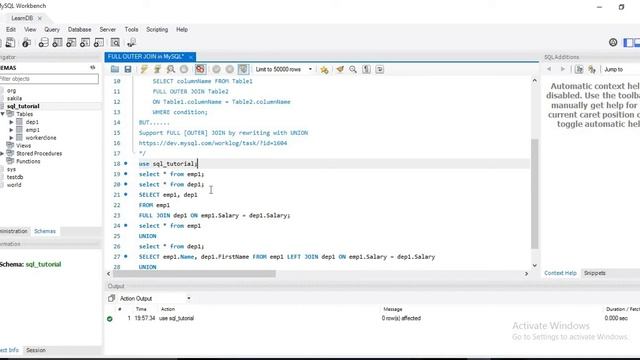Screen dimensions: 640x360
Task: Create a new stored procedure icon
Action: (x=85, y=42)
